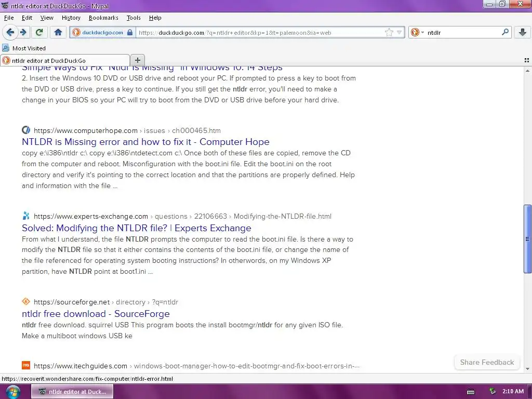Click the 2:10 AM taskbar clock
532x399 pixels.
pyautogui.click(x=513, y=391)
